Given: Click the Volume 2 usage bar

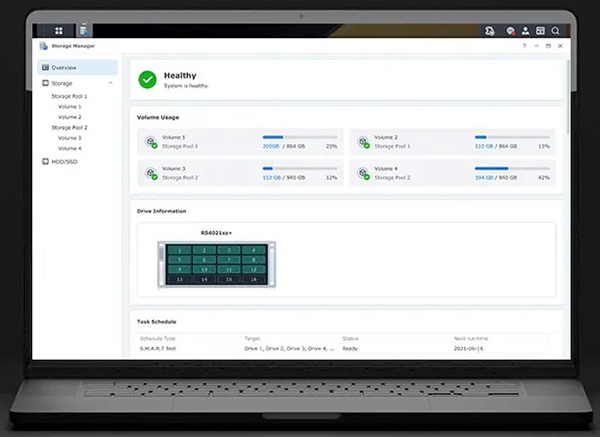Looking at the screenshot, I should [x=512, y=137].
